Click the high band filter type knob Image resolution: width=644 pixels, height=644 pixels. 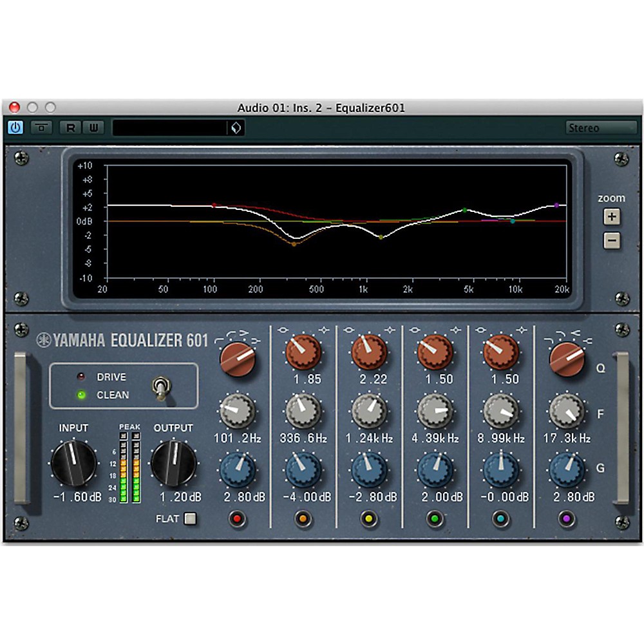567,359
